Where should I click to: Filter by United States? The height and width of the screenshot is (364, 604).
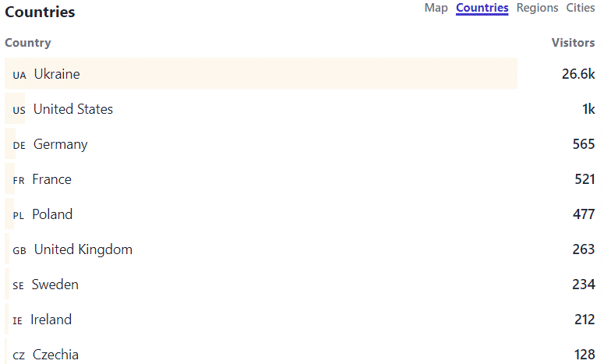pyautogui.click(x=300, y=108)
